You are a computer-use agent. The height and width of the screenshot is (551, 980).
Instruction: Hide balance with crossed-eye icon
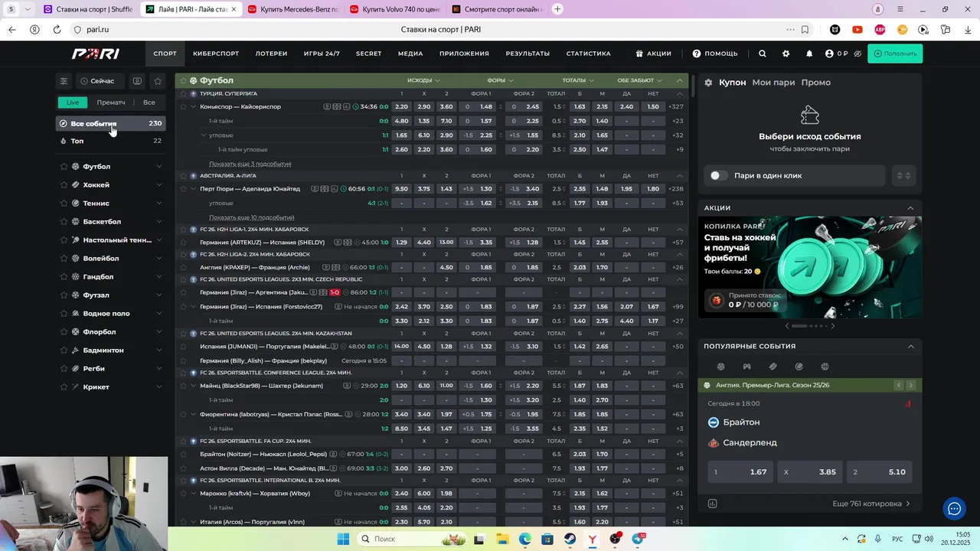coord(857,54)
